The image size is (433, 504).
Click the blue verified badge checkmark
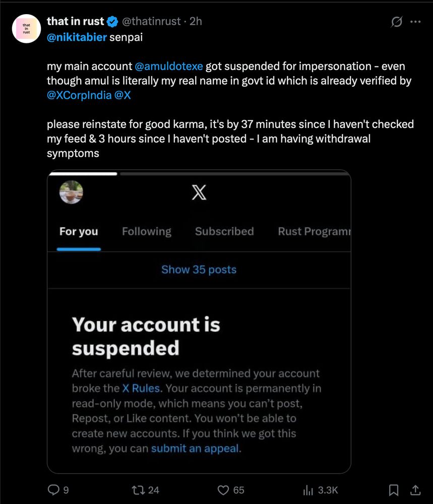click(112, 22)
